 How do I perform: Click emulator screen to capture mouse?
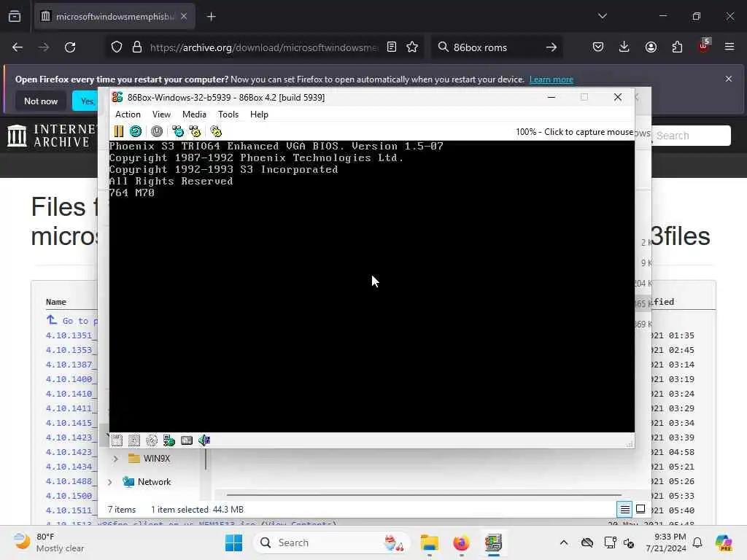[x=371, y=286]
